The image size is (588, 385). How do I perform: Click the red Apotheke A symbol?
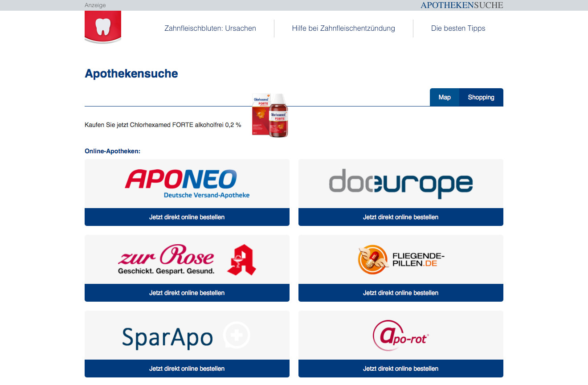coord(241,260)
